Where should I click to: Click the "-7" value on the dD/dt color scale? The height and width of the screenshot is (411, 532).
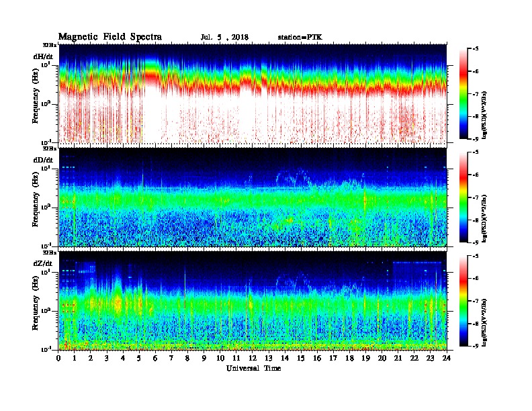pos(476,197)
